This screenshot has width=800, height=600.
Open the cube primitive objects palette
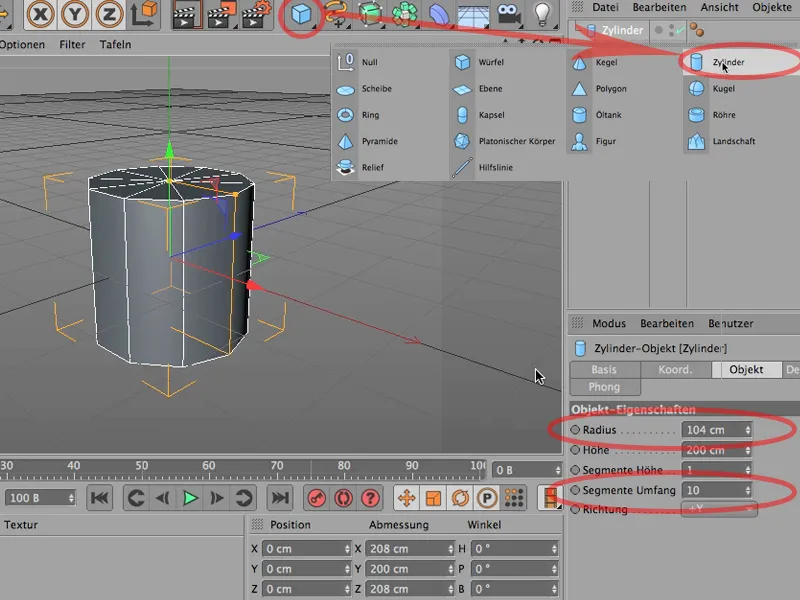pyautogui.click(x=301, y=14)
